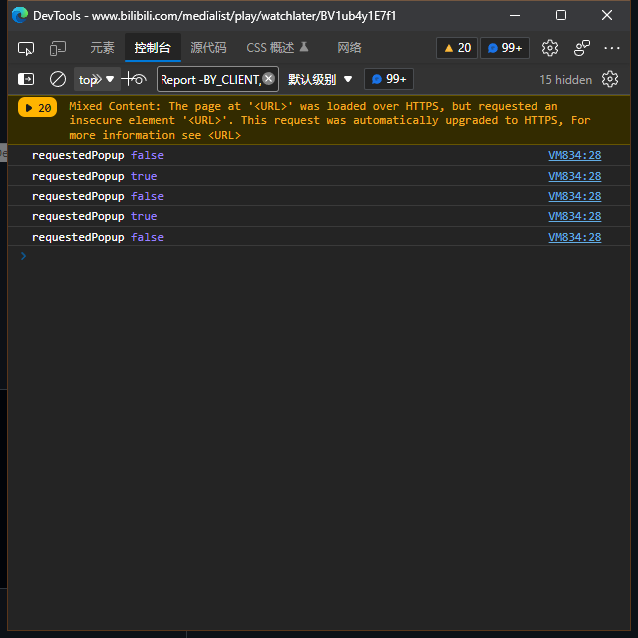This screenshot has width=638, height=638.
Task: Open VM834:28 link in first requestedPopup false row
Action: (x=575, y=155)
